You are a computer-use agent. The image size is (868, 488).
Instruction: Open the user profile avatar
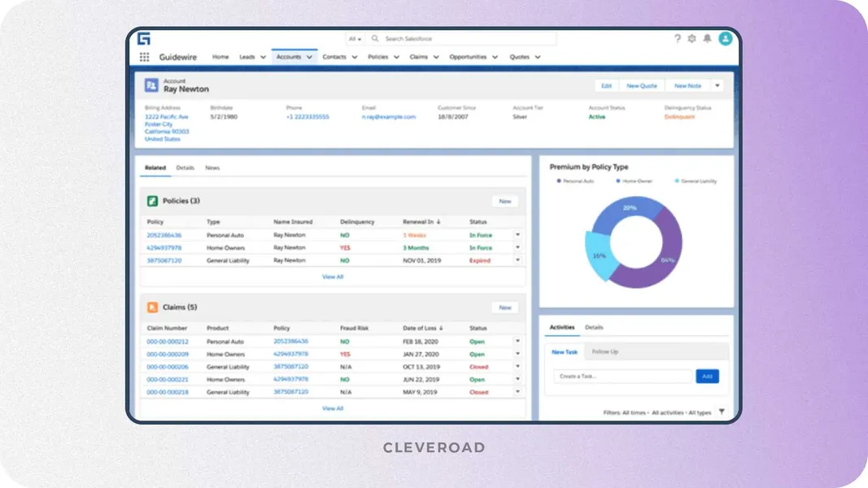coord(725,39)
